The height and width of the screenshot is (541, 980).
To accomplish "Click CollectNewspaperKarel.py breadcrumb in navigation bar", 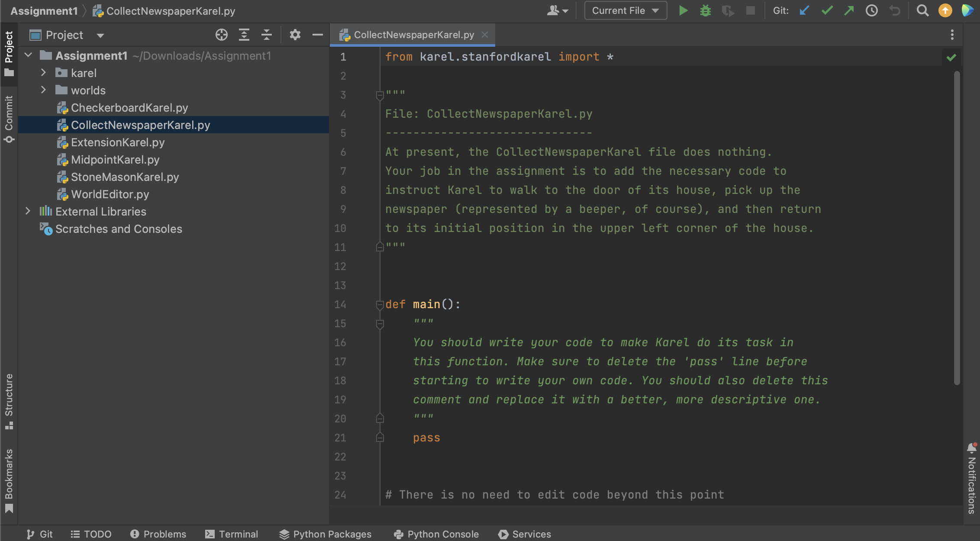I will 164,11.
